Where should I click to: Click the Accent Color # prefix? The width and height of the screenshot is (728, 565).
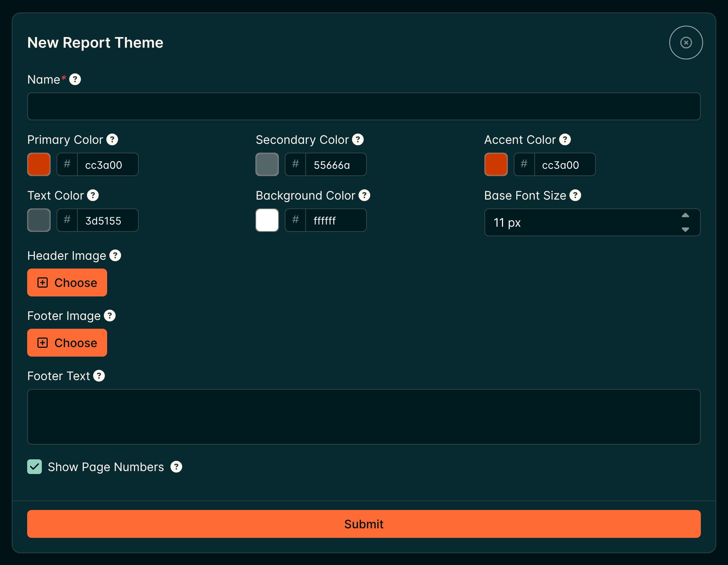524,164
